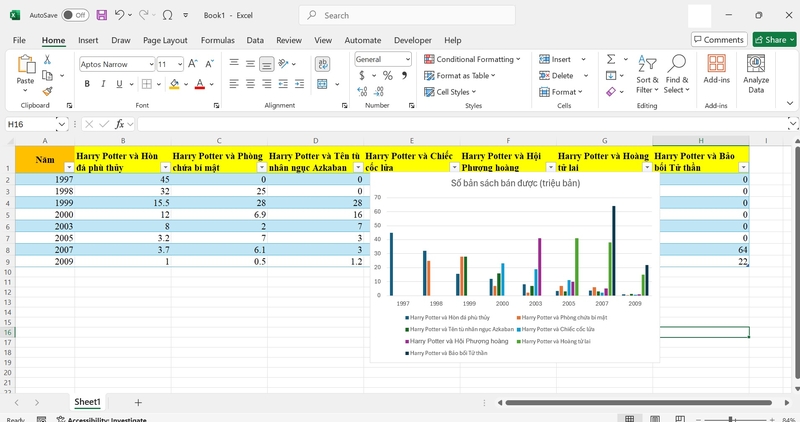Viewport: 800px width, 422px height.
Task: Toggle Underline formatting
Action: (119, 84)
